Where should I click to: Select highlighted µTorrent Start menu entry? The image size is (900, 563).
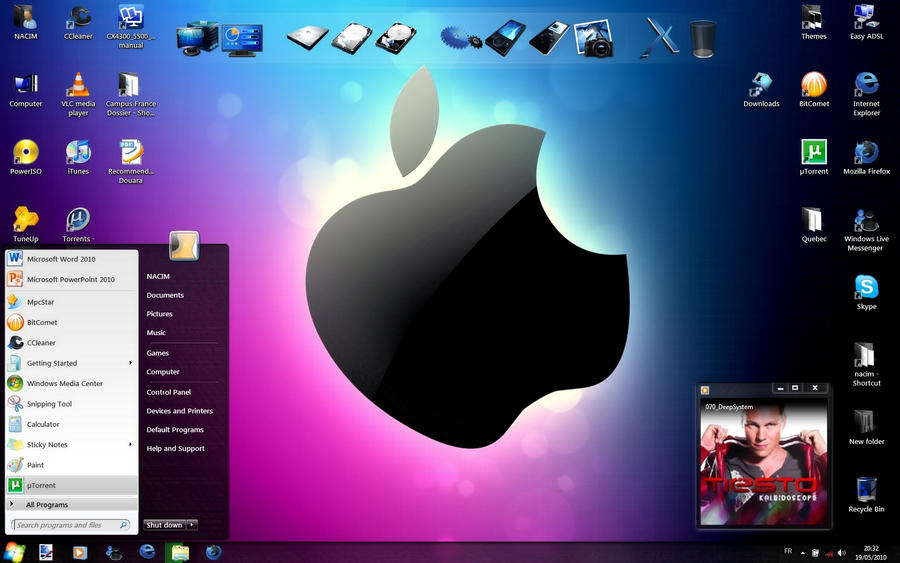(72, 486)
